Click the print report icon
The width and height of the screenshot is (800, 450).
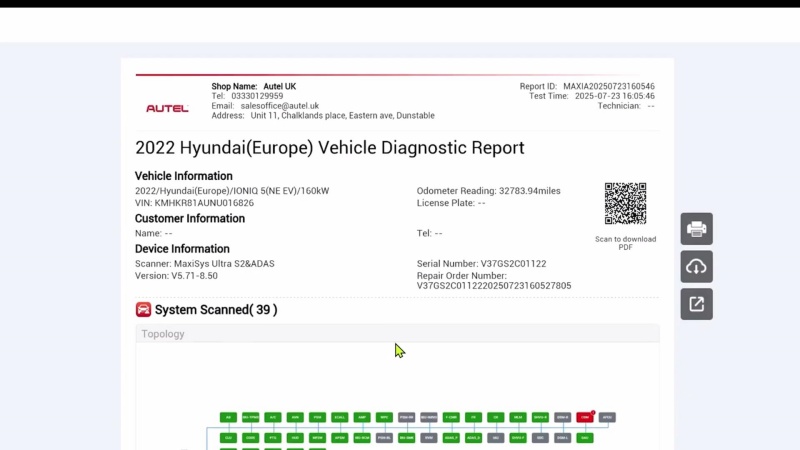697,229
